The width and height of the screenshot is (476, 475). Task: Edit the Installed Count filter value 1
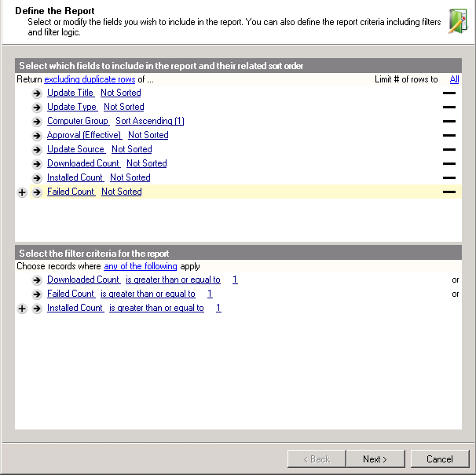pos(218,308)
